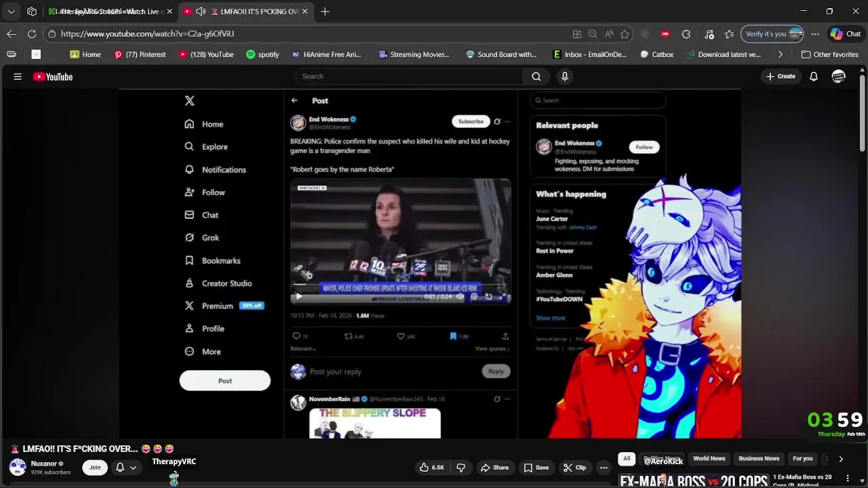Add this page to favorites with the star
This screenshot has height=488, width=868.
tap(625, 34)
